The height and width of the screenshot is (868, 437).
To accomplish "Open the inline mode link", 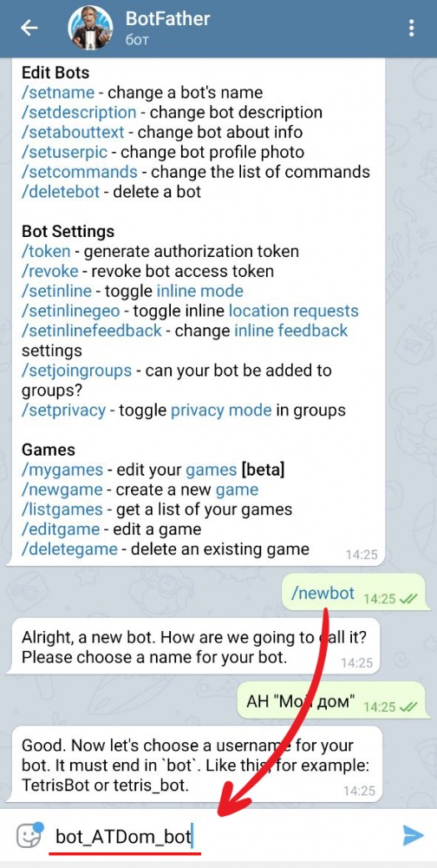I will click(200, 291).
